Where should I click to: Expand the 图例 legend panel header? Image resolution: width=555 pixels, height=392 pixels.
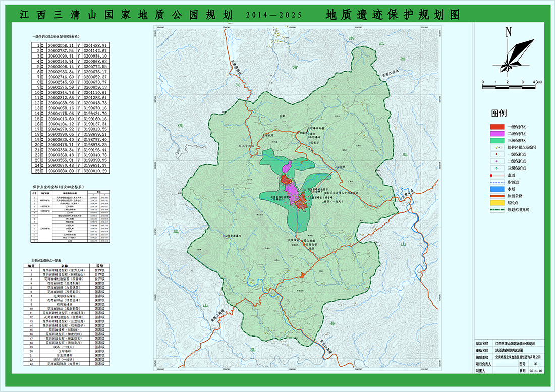coord(499,113)
